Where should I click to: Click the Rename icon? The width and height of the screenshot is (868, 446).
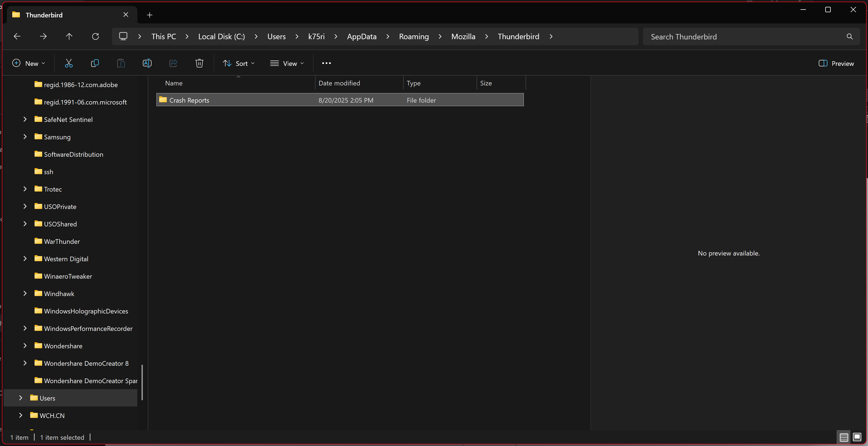pos(147,63)
